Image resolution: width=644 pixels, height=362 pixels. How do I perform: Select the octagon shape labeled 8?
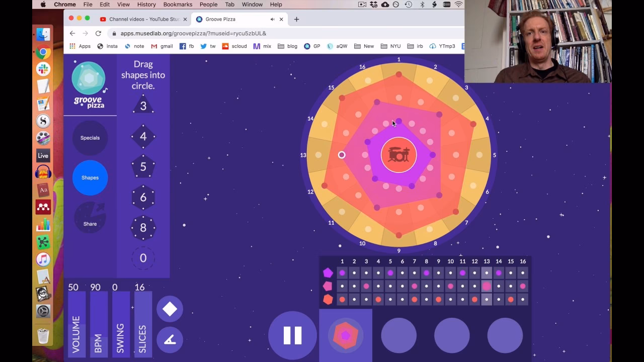143,228
